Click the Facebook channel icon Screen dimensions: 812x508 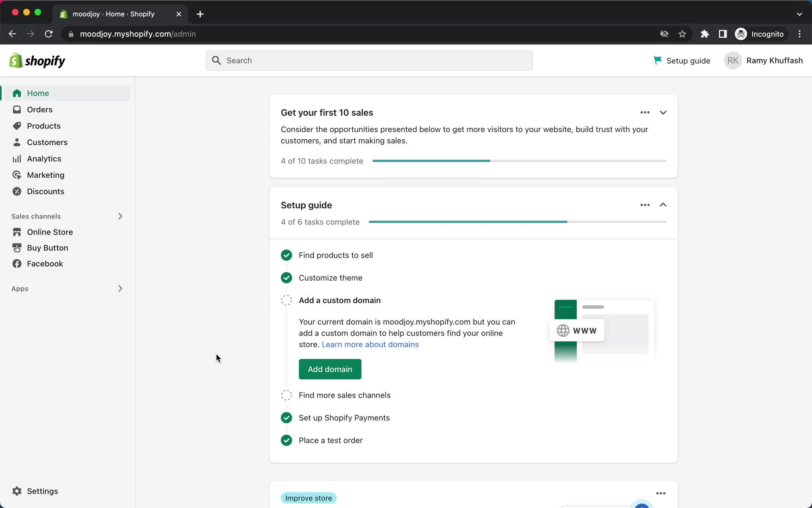(x=17, y=264)
